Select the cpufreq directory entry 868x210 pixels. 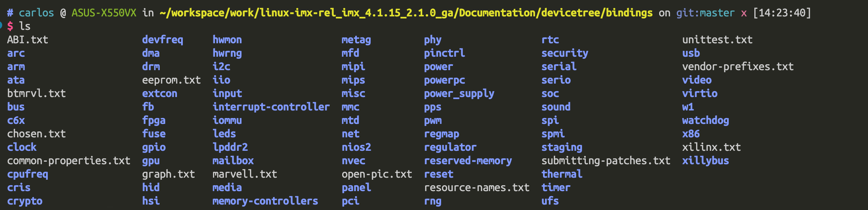point(28,174)
